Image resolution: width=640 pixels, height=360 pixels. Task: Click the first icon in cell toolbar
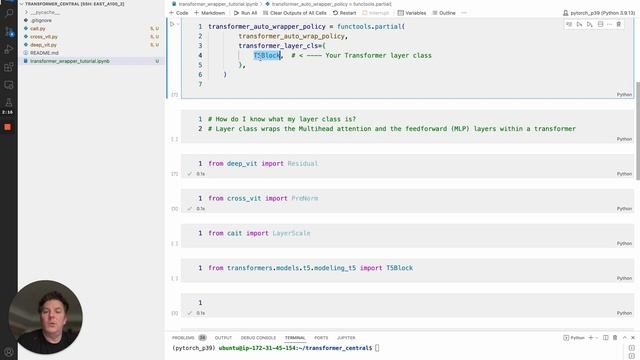tap(569, 24)
